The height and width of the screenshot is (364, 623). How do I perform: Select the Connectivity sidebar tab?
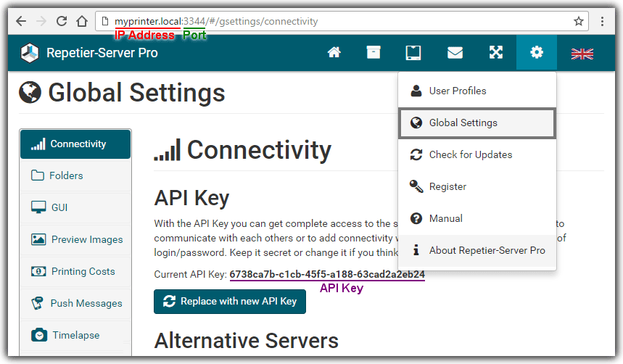click(75, 144)
